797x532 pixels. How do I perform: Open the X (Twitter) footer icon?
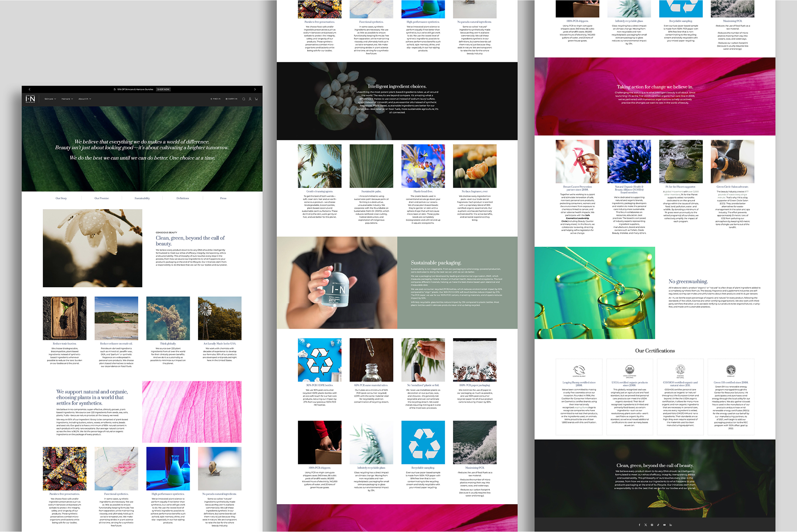pyautogui.click(x=645, y=525)
